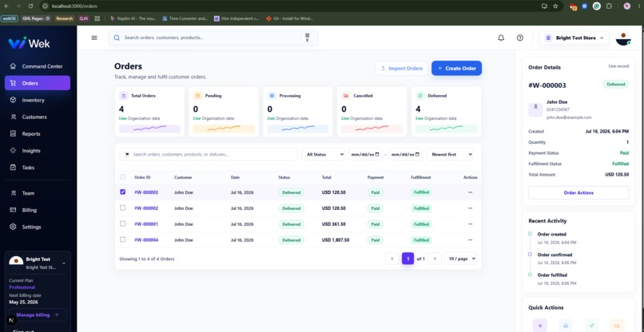Image resolution: width=644 pixels, height=332 pixels.
Task: Select Orders in sidebar
Action: coord(38,83)
